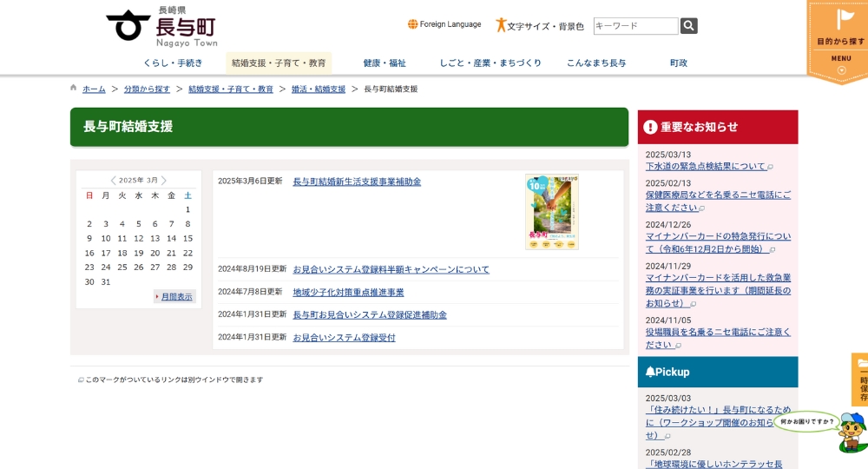Open 下水道の緊急点検結果について notice
868x469 pixels.
(706, 166)
